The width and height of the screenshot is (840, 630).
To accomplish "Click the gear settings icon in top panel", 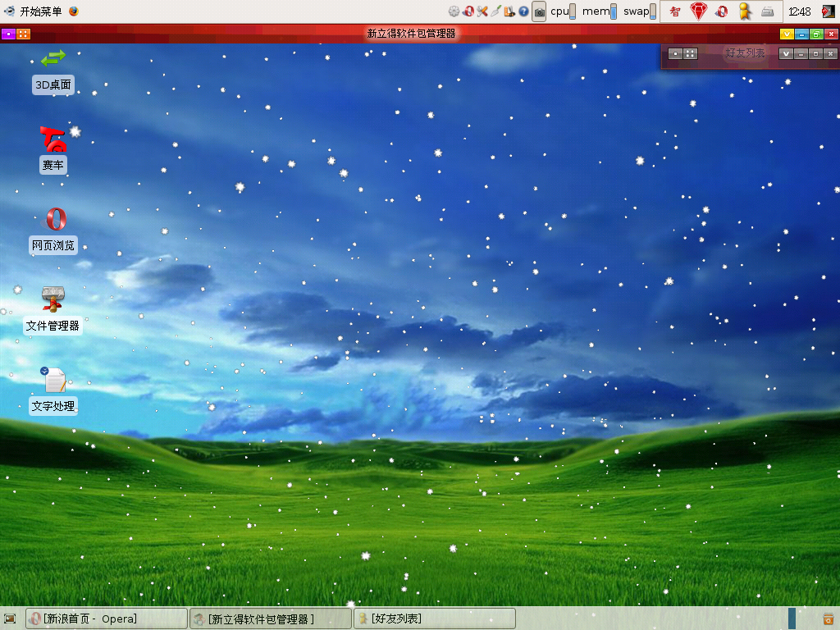I will 454,11.
